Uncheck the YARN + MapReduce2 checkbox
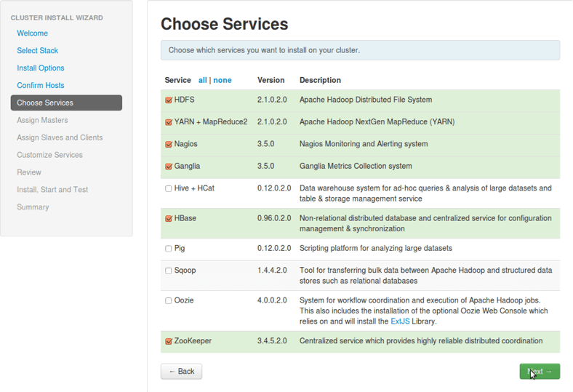573x392 pixels. [169, 122]
